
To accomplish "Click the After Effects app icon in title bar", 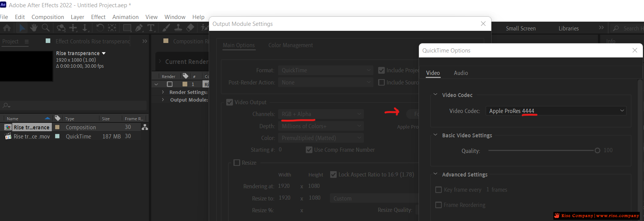I will pyautogui.click(x=3, y=5).
